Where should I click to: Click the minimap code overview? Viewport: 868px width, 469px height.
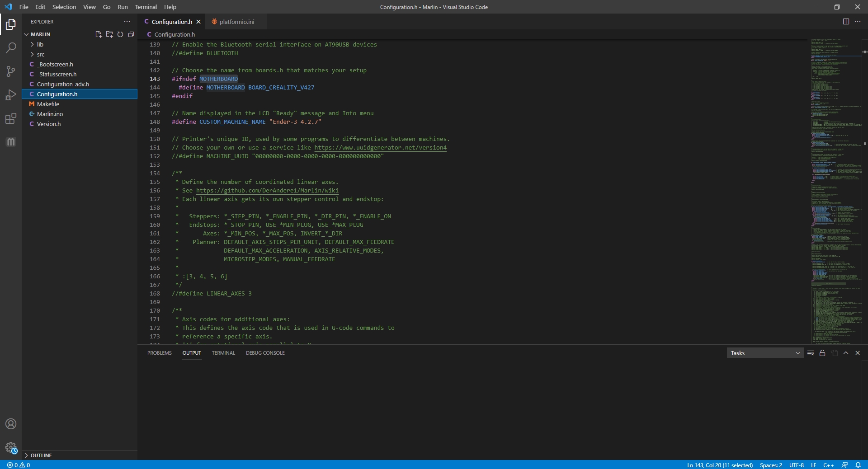pos(835,192)
